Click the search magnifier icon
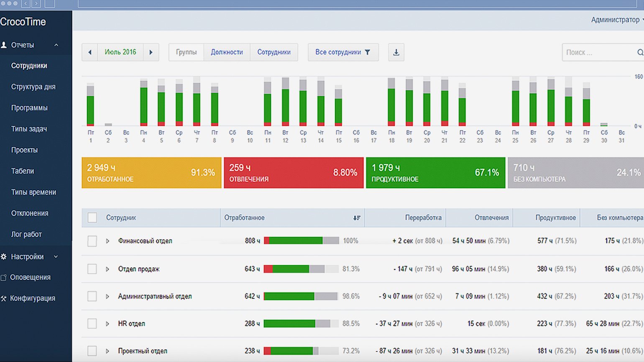 click(639, 52)
